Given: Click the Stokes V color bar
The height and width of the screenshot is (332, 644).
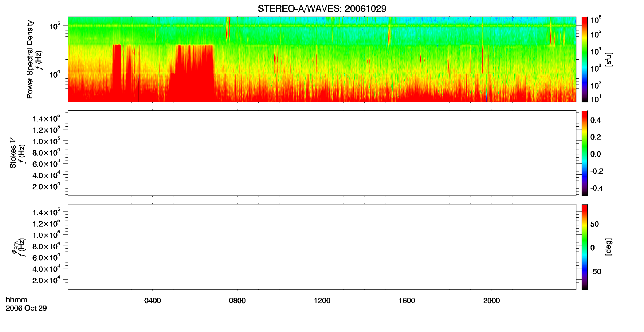Looking at the screenshot, I should [x=585, y=153].
